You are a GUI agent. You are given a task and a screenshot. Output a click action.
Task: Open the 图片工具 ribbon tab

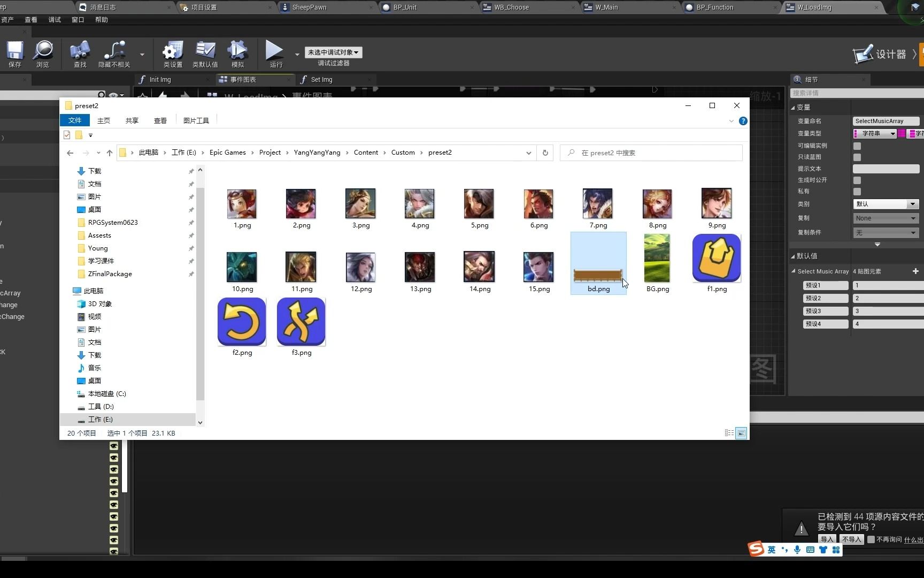pos(196,120)
